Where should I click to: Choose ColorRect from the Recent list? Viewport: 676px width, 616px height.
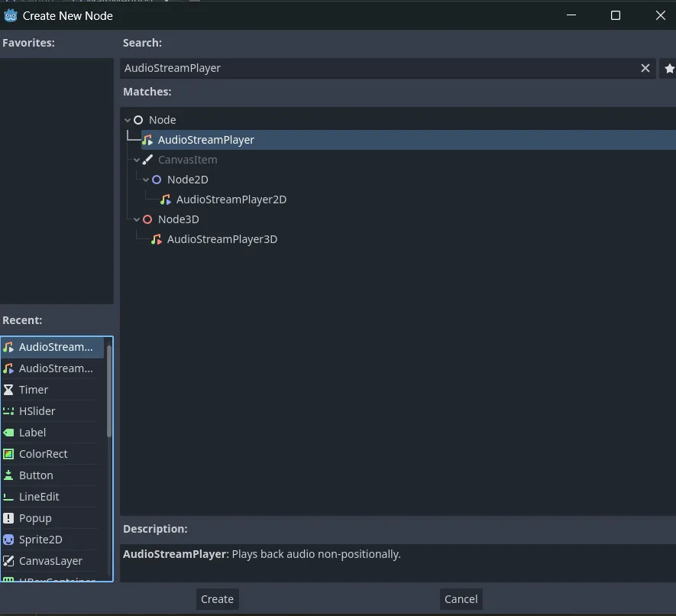click(x=52, y=454)
